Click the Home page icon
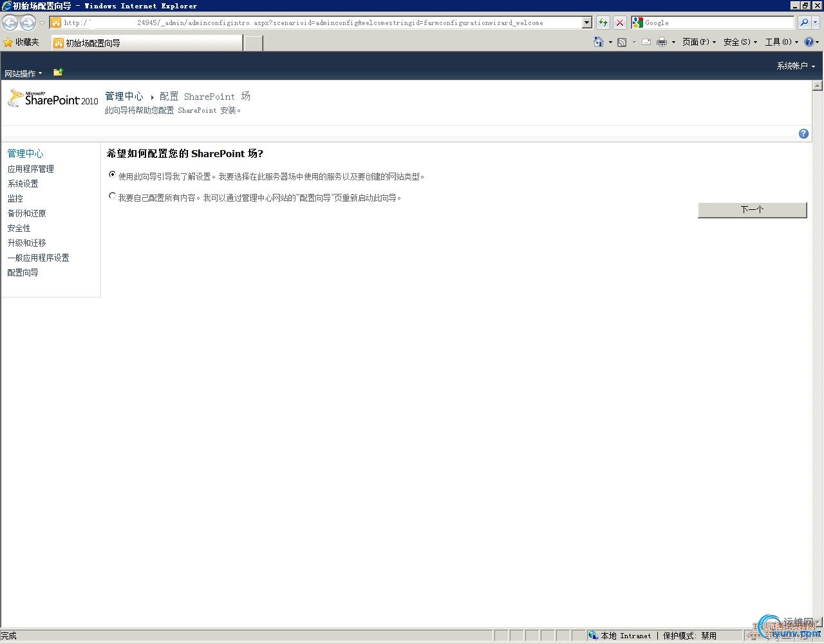Screen dimensions: 824x644 [x=599, y=42]
